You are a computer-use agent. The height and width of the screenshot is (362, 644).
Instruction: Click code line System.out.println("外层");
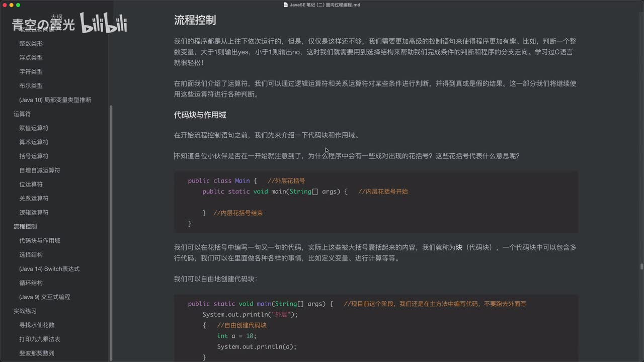pyautogui.click(x=250, y=315)
